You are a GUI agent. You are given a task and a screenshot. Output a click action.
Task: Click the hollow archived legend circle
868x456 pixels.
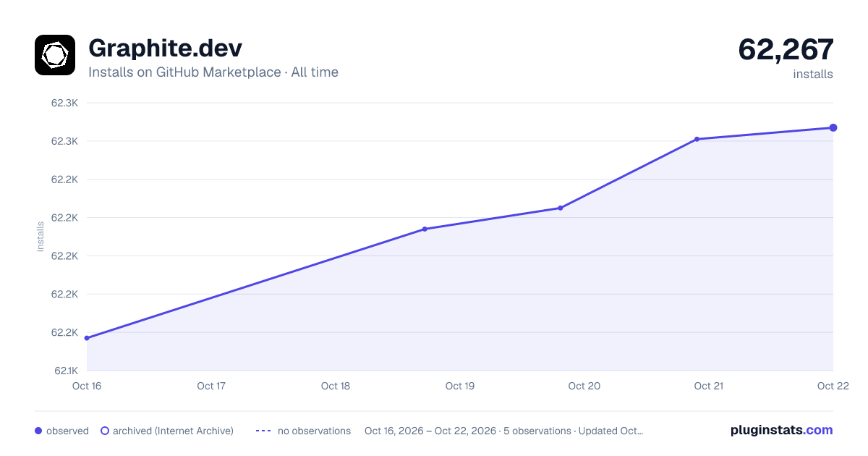click(x=105, y=431)
